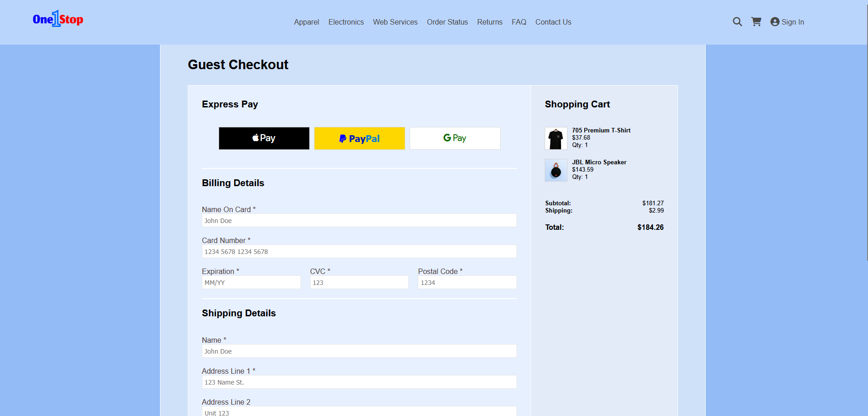Open the shopping cart icon in header
The width and height of the screenshot is (868, 416).
click(756, 22)
